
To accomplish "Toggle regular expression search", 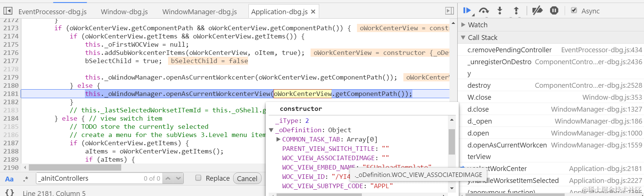I will (x=25, y=179).
